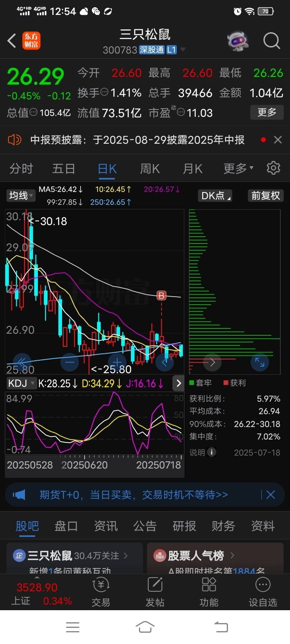Viewport: 290px width, 644px height.
Task: Expand indicator list with arrow button
Action: pos(178,383)
